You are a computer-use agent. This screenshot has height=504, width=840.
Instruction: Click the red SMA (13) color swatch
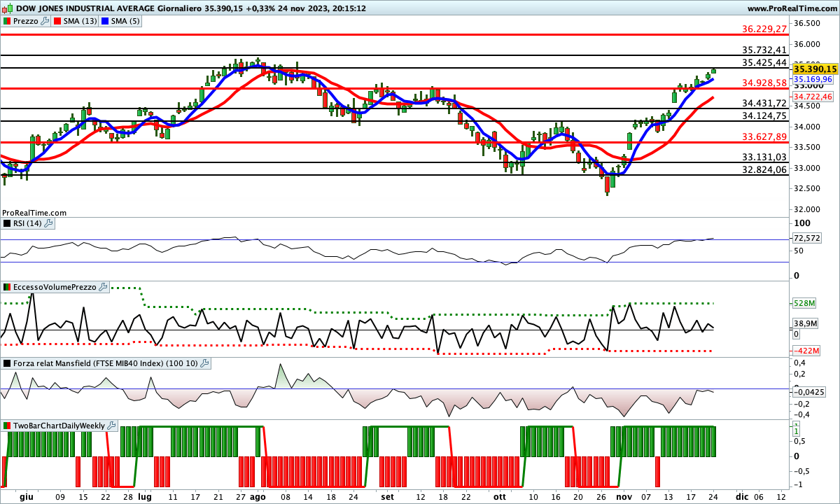[59, 21]
